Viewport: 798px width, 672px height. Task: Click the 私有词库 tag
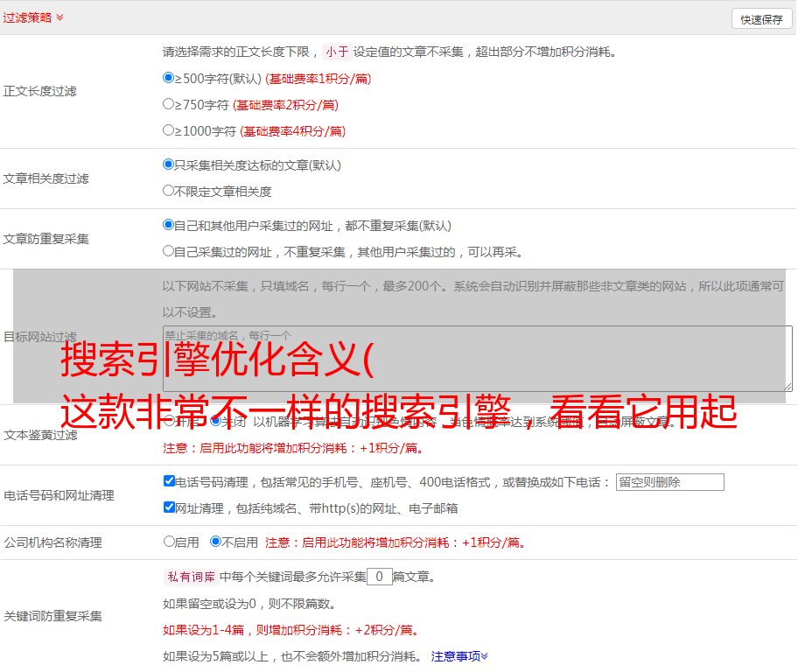(x=189, y=577)
